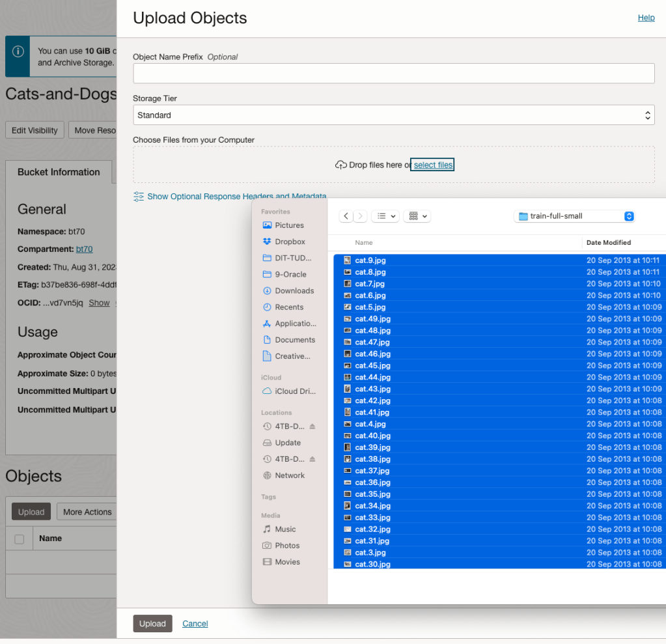Click the Show Optional Response Headers settings icon
This screenshot has height=644, width=666.
(139, 196)
